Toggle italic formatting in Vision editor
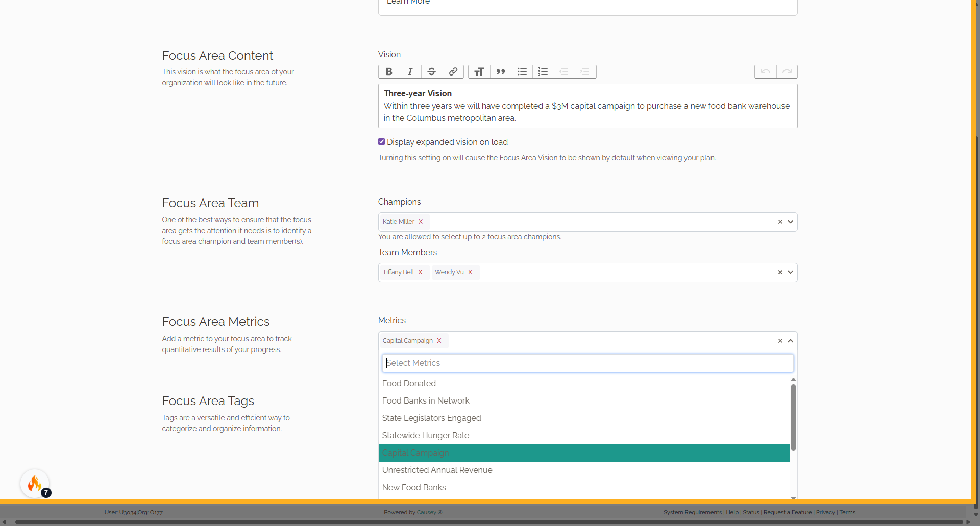 (410, 71)
